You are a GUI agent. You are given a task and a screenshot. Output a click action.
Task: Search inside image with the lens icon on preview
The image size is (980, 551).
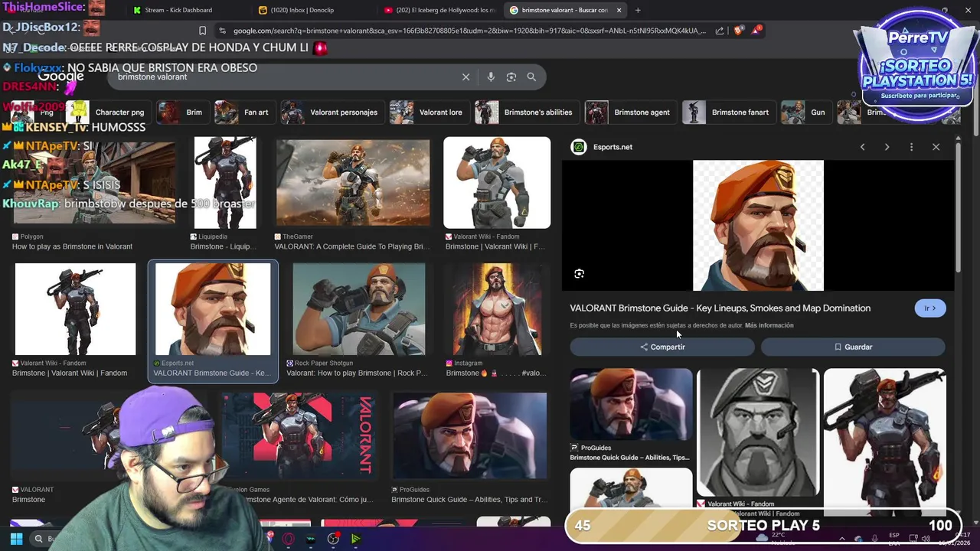click(x=580, y=273)
